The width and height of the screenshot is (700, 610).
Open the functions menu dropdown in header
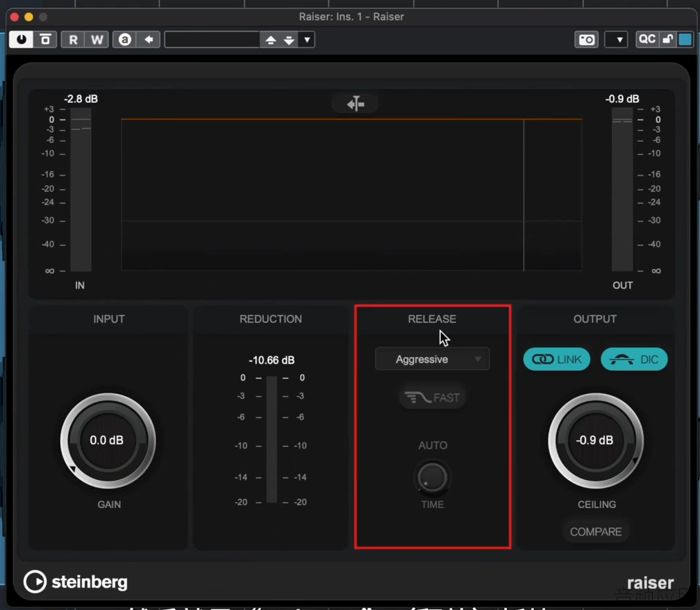pyautogui.click(x=616, y=40)
